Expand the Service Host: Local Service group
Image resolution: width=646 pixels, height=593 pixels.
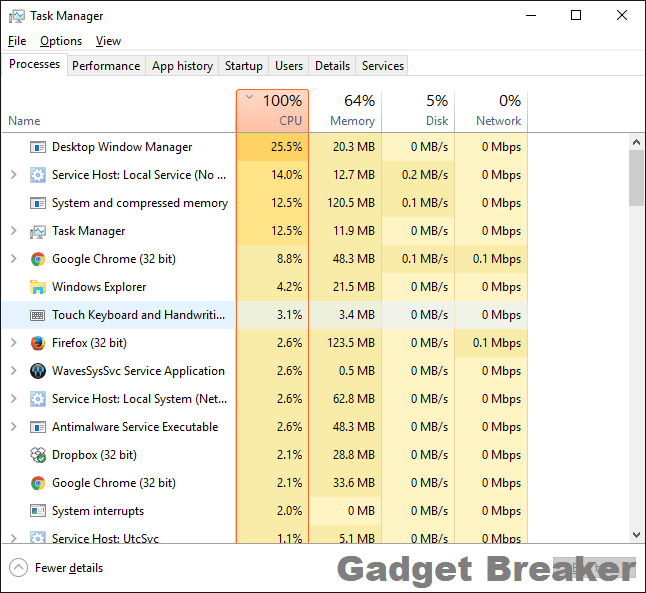[x=13, y=175]
